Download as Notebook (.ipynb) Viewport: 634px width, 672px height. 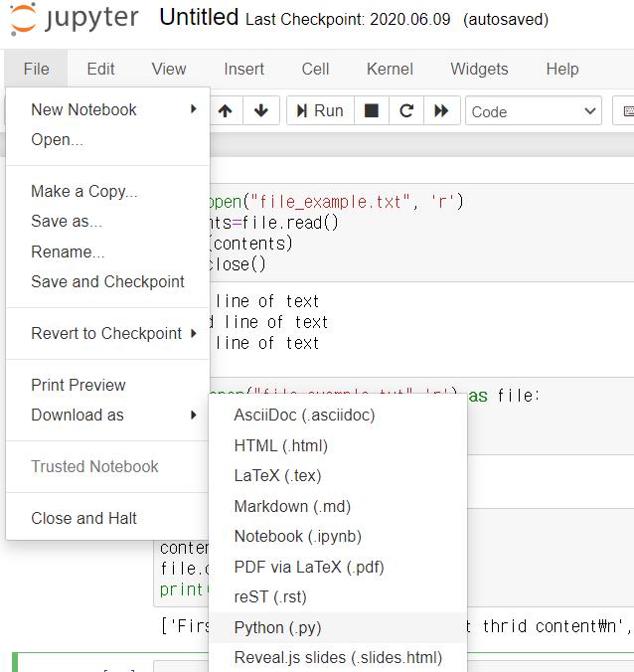[338, 536]
